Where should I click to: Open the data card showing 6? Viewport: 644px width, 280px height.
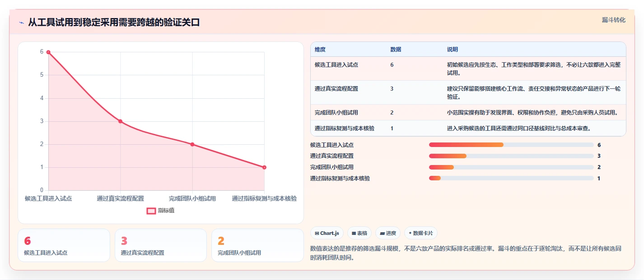pos(64,245)
